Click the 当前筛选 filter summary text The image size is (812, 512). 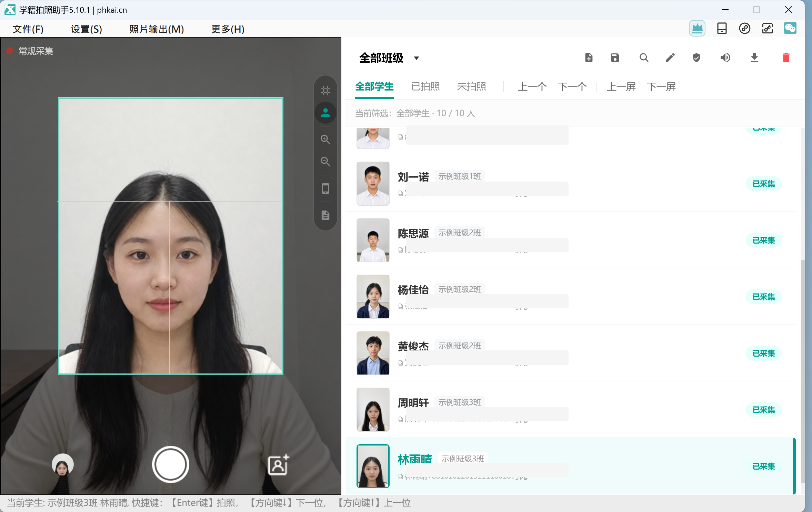point(415,113)
